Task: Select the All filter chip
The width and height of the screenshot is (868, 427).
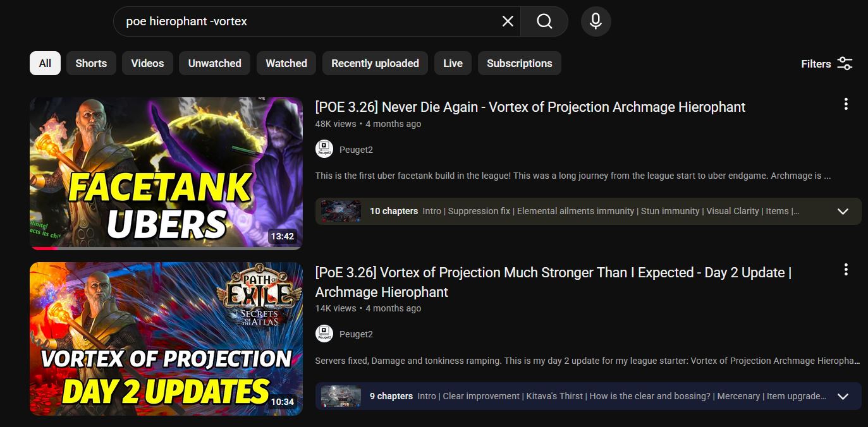Action: point(45,63)
